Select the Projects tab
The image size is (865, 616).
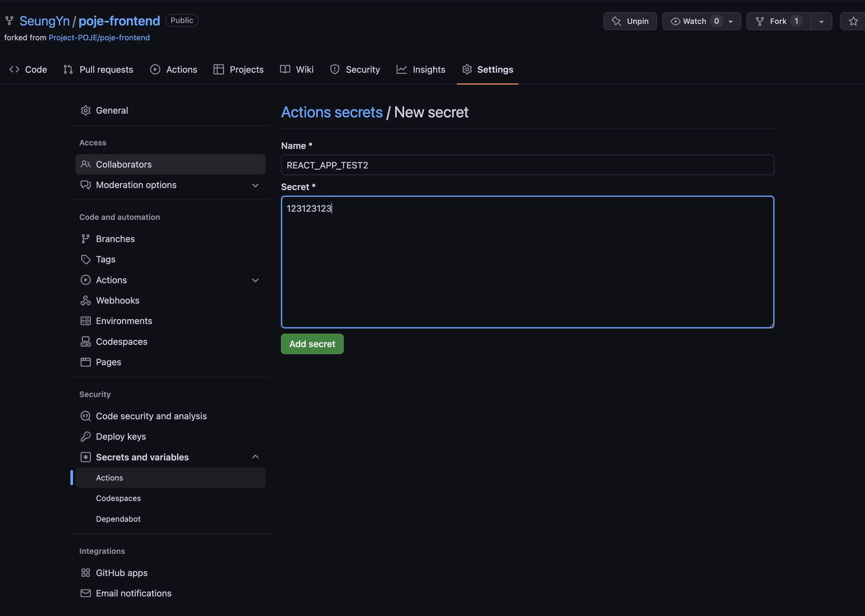coord(239,69)
